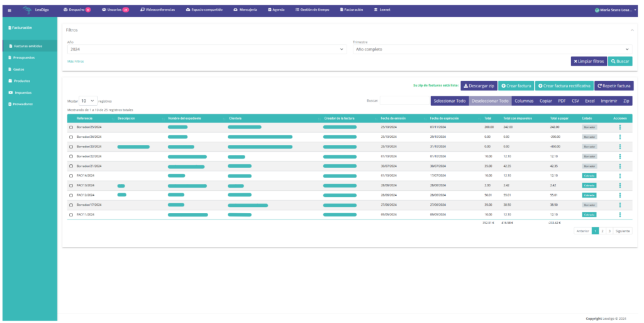Click the LexDigo logo in the header
The height and width of the screenshot is (323, 644).
(x=37, y=10)
